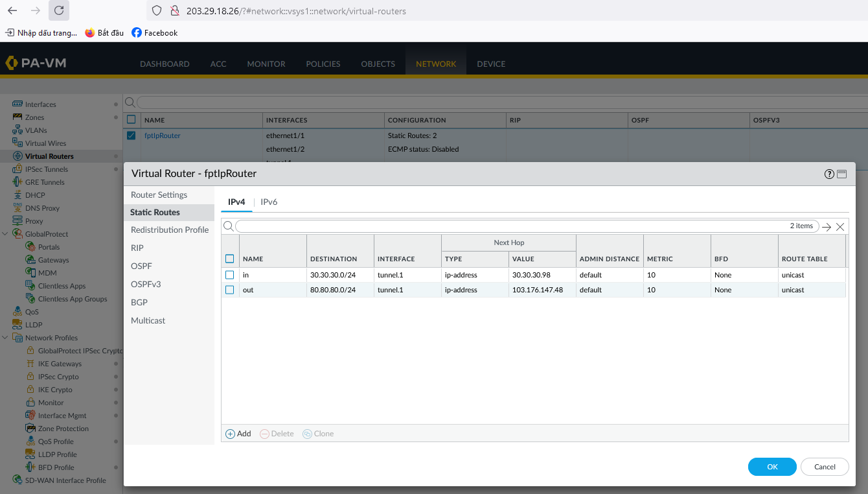868x494 pixels.
Task: Reload the page with browser refresh icon
Action: [x=58, y=10]
